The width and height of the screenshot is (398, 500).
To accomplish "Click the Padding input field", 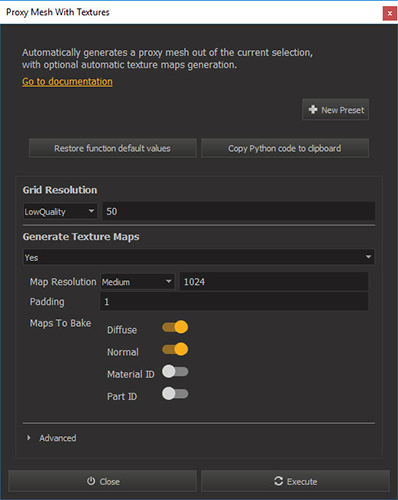I will 234,302.
